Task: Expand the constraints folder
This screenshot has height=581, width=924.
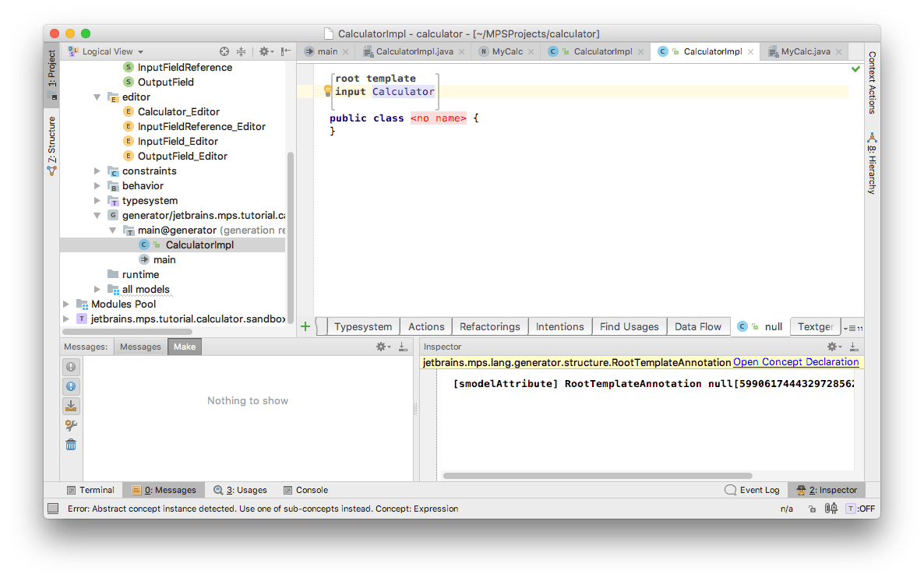Action: tap(97, 171)
